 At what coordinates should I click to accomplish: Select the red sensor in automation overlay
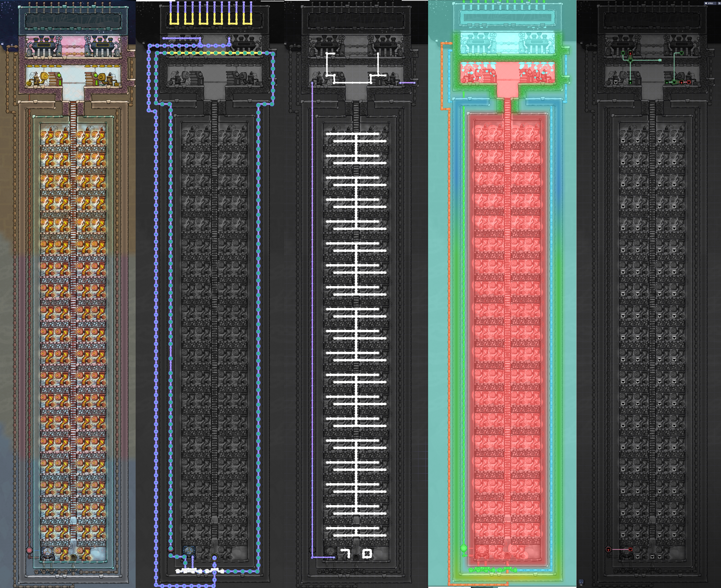point(608,549)
